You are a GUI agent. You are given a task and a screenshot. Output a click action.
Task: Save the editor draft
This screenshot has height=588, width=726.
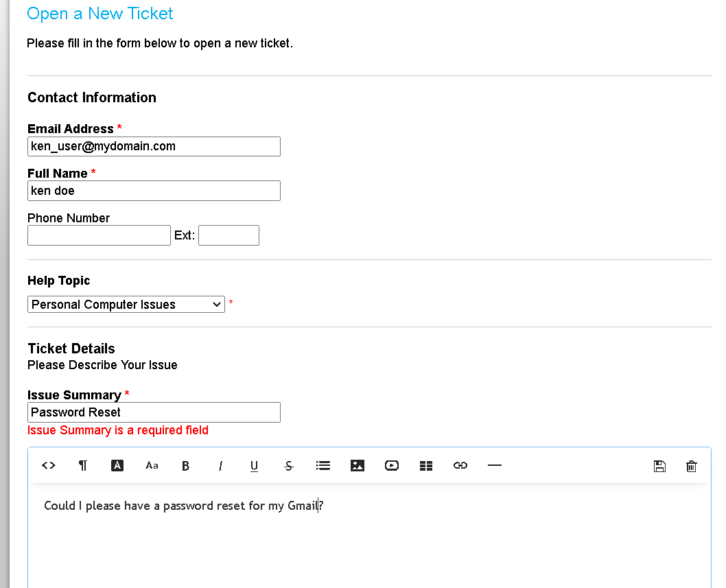pos(659,466)
